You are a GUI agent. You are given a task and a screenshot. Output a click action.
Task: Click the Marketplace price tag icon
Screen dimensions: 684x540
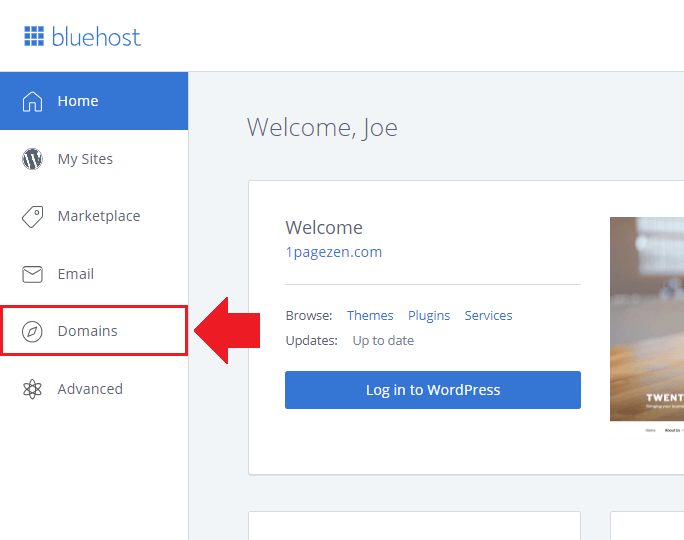pyautogui.click(x=32, y=216)
